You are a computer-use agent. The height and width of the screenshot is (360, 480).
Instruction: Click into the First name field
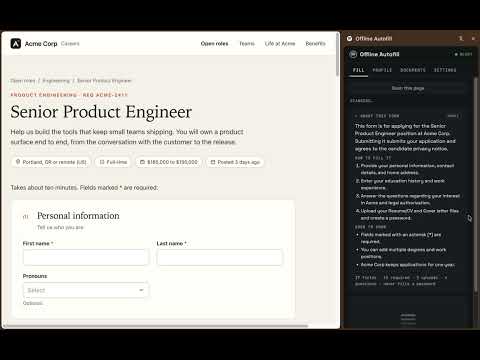(86, 257)
